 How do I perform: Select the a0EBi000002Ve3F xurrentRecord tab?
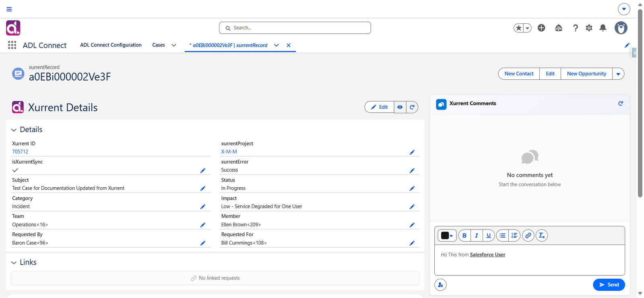[x=228, y=45]
